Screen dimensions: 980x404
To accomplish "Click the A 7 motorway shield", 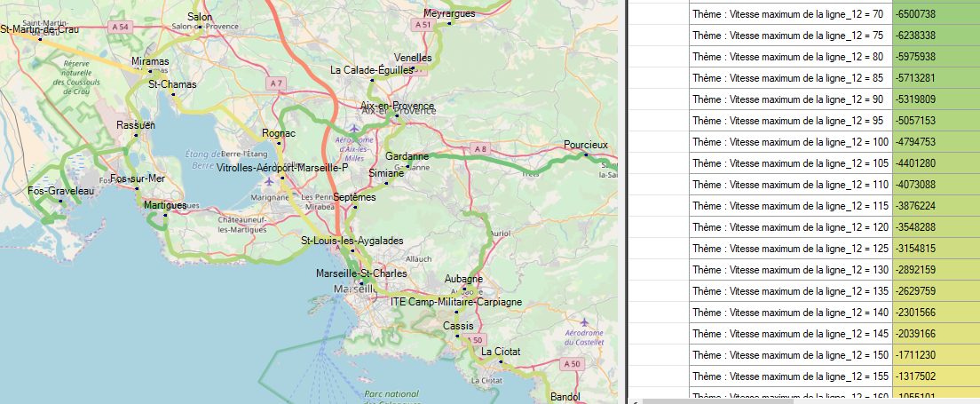I will point(277,83).
